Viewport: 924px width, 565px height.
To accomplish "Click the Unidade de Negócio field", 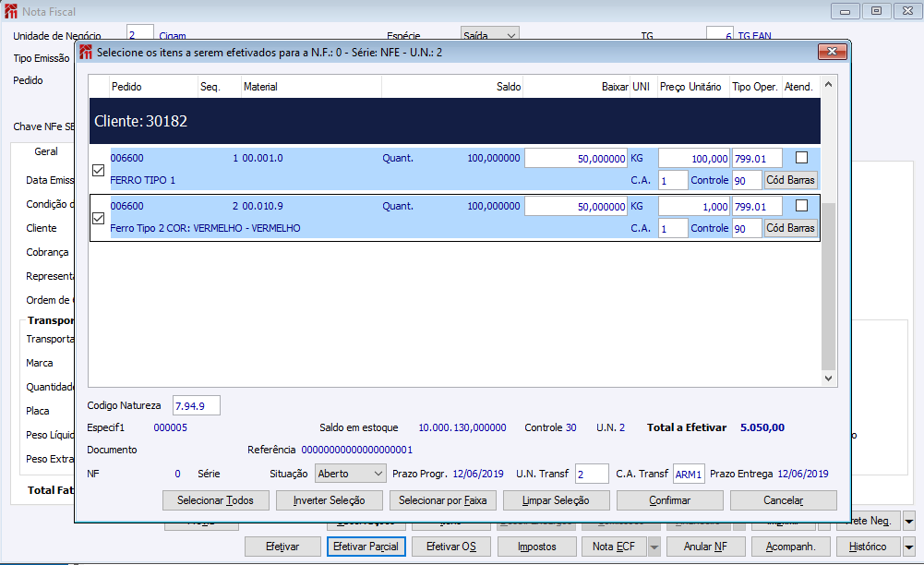I will tap(140, 33).
